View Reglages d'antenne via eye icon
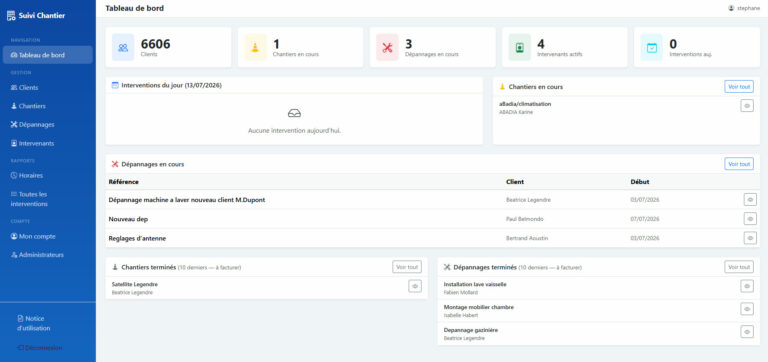Image resolution: width=768 pixels, height=362 pixels. pos(750,238)
